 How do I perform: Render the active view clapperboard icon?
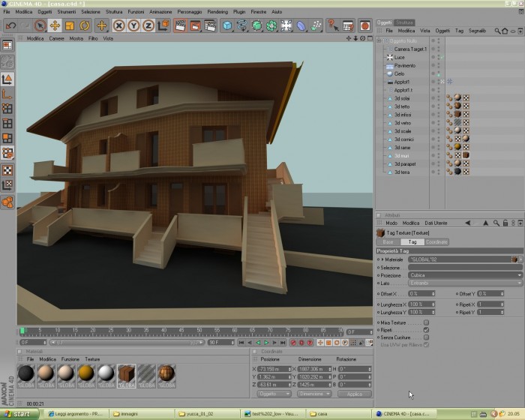coord(181,25)
